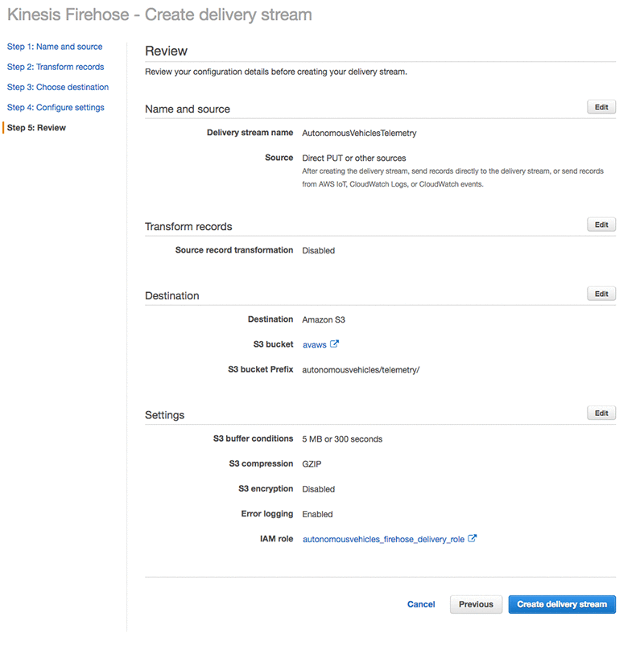Click the AutonomousVehiclesTelemetry stream name text
The image size is (644, 646).
coord(359,133)
